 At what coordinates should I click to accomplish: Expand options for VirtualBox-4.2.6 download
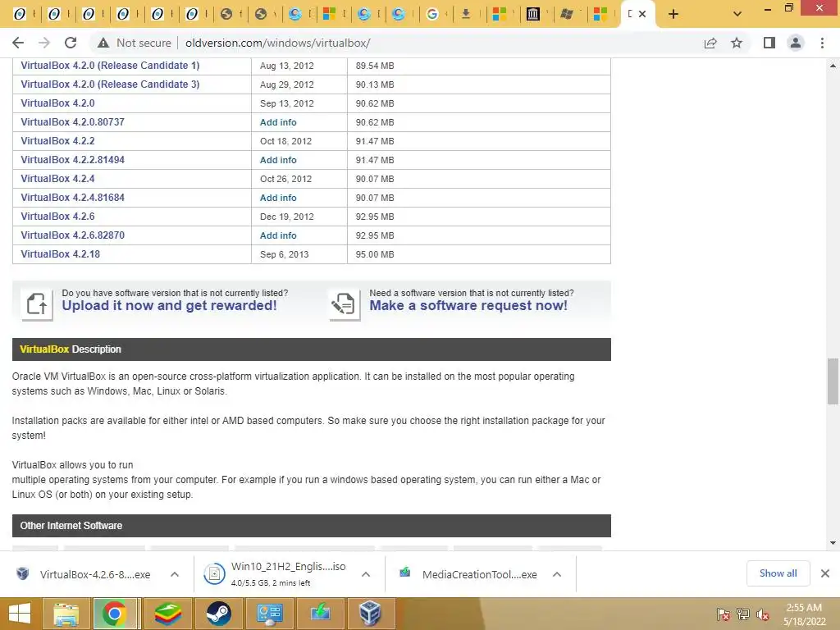pos(175,574)
